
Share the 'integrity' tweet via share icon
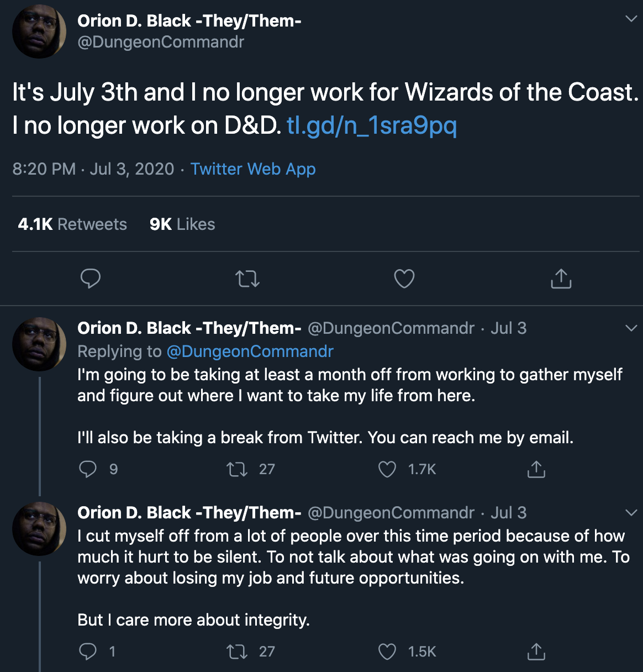click(x=536, y=652)
